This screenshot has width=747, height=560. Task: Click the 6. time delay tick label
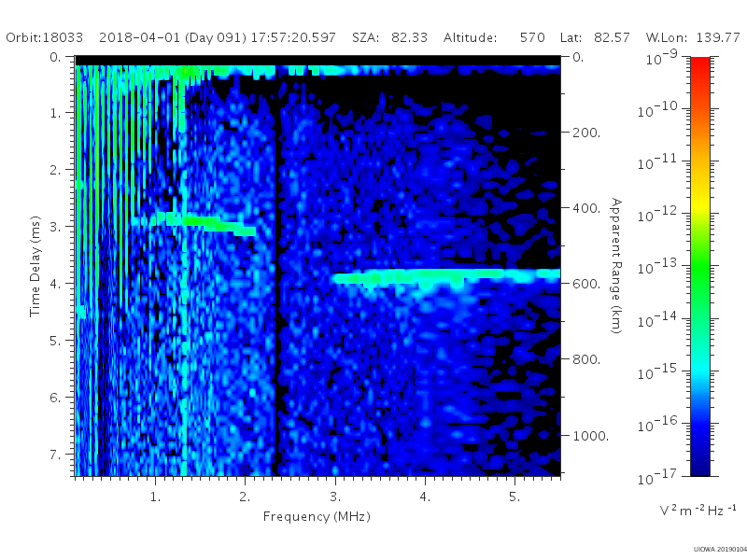tap(55, 398)
